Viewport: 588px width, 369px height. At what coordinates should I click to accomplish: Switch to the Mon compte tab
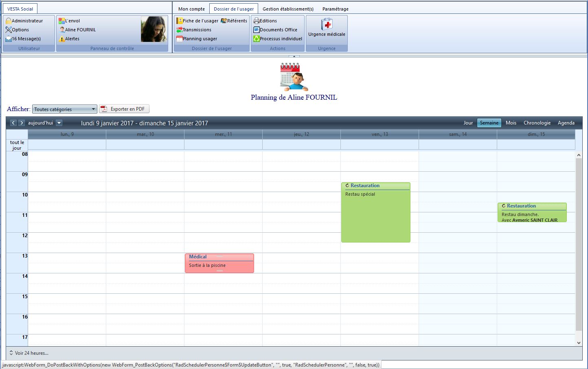tap(191, 9)
